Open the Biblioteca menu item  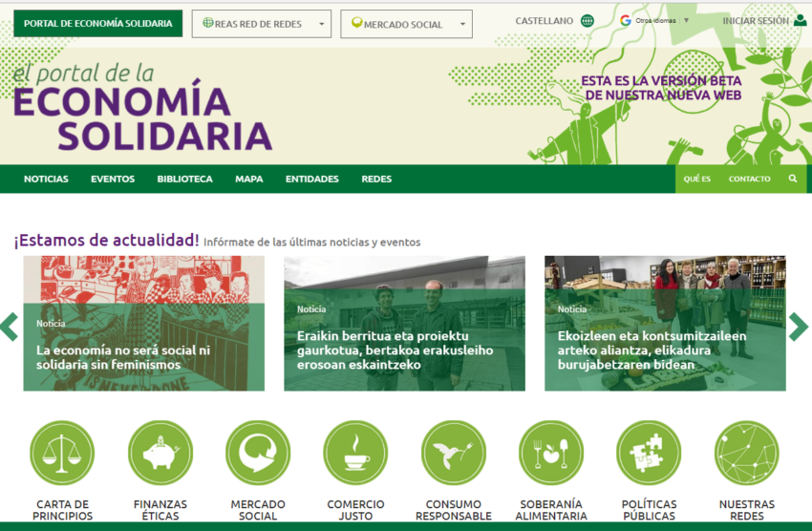[x=185, y=180]
